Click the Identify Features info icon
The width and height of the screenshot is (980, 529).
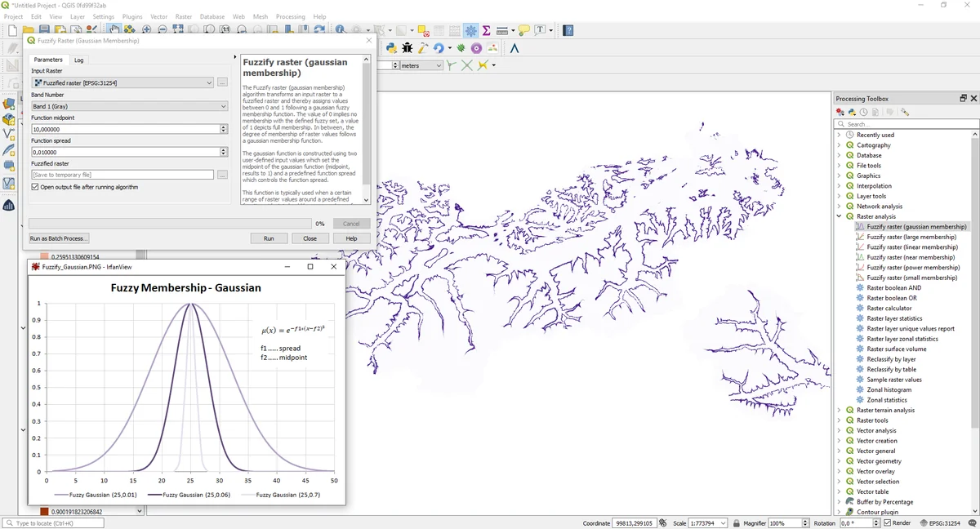(340, 30)
